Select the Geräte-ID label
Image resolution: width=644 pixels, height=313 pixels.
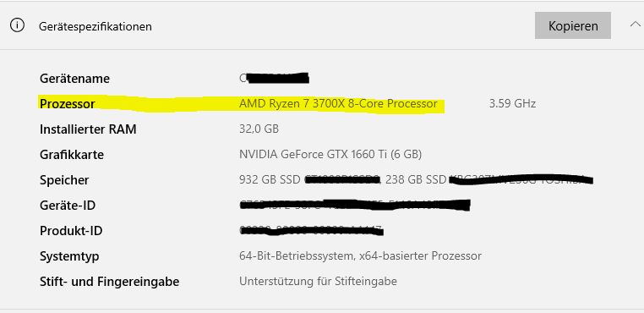point(68,206)
